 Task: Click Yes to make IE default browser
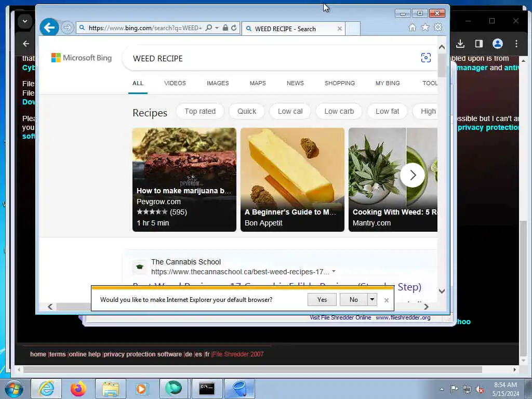[x=322, y=300]
